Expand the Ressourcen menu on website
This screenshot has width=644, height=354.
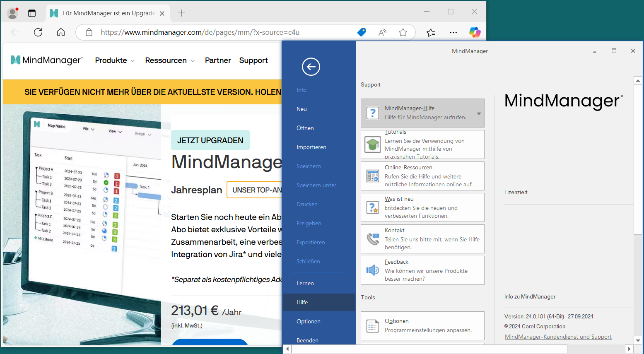pyautogui.click(x=170, y=60)
